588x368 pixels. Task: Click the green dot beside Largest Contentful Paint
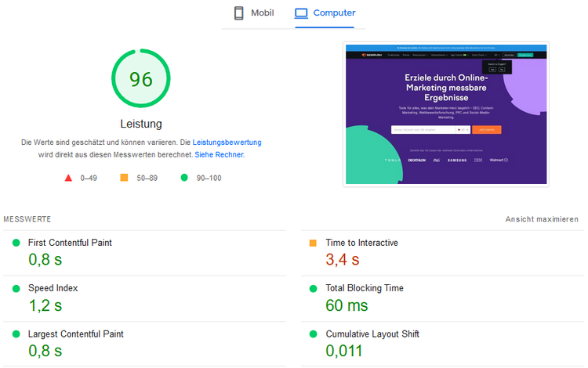pos(16,334)
